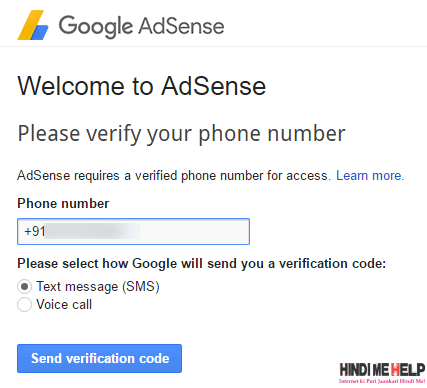The height and width of the screenshot is (388, 427).
Task: Click the 'Please verify your phone number' heading
Action: pyautogui.click(x=181, y=134)
